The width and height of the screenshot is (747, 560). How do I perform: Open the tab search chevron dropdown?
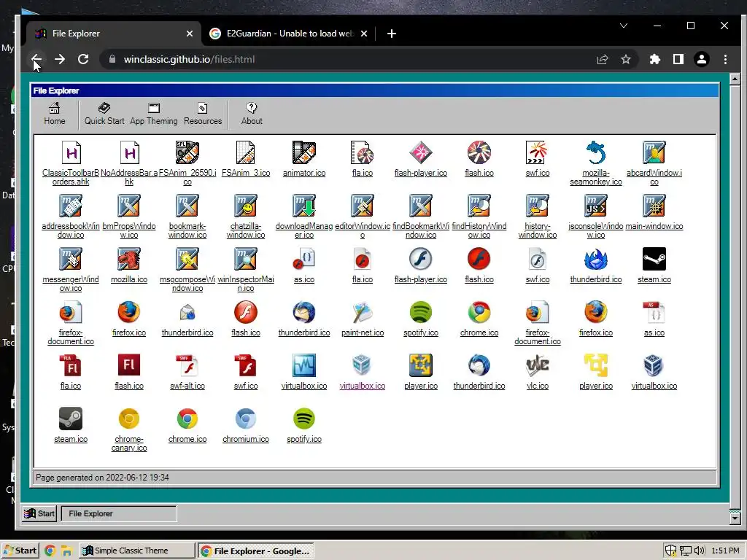click(x=624, y=26)
